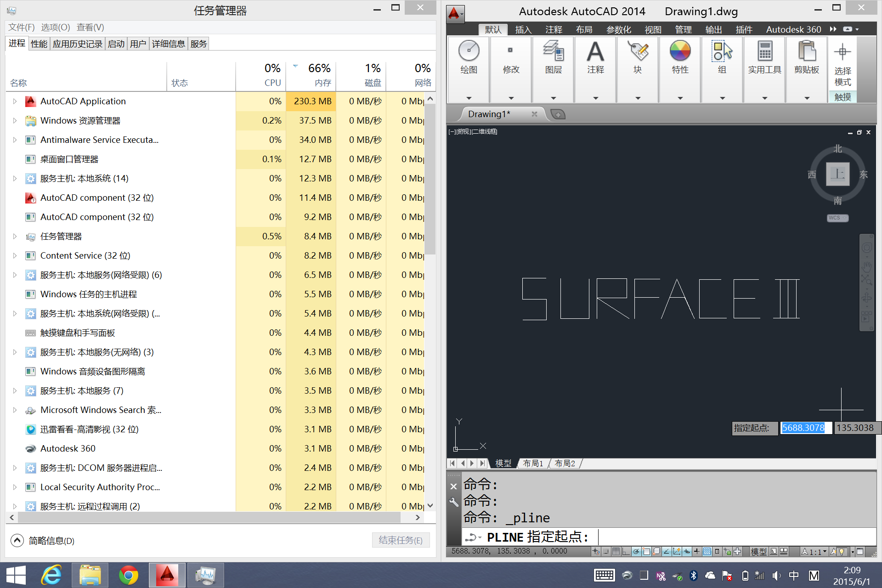
Task: Open the 查看(V) menu in Task Manager
Action: tap(90, 28)
